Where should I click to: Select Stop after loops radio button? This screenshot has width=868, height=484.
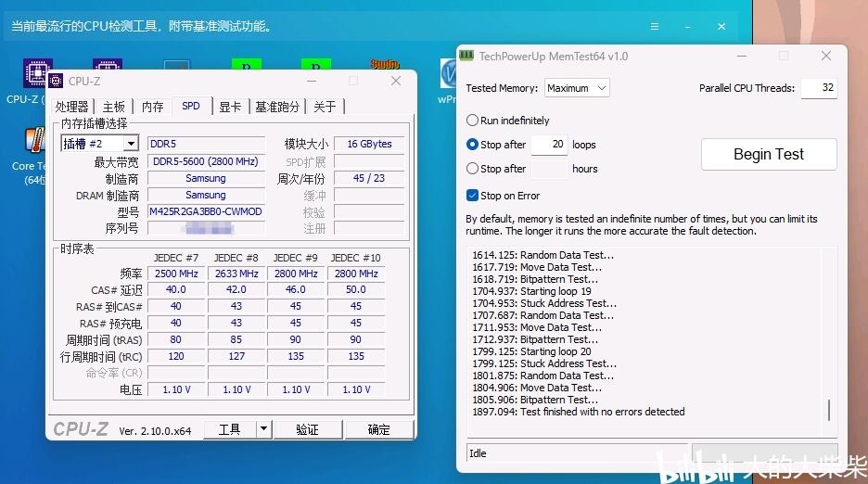tap(472, 145)
